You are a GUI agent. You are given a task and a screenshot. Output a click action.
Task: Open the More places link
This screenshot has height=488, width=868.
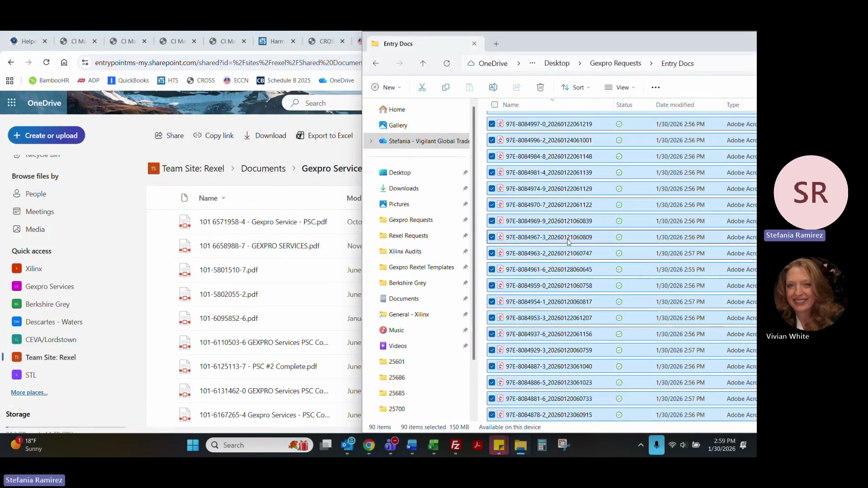tap(29, 392)
